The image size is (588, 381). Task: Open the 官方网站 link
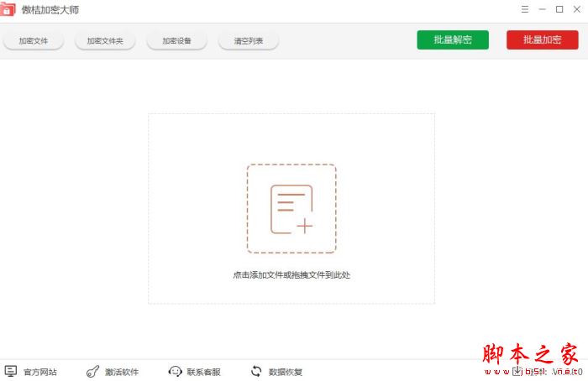point(40,372)
